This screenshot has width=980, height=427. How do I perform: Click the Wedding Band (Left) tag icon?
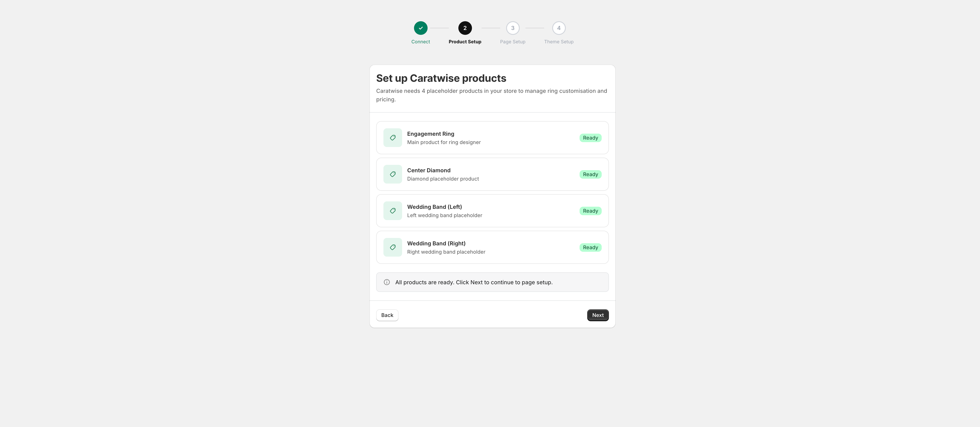pyautogui.click(x=393, y=211)
